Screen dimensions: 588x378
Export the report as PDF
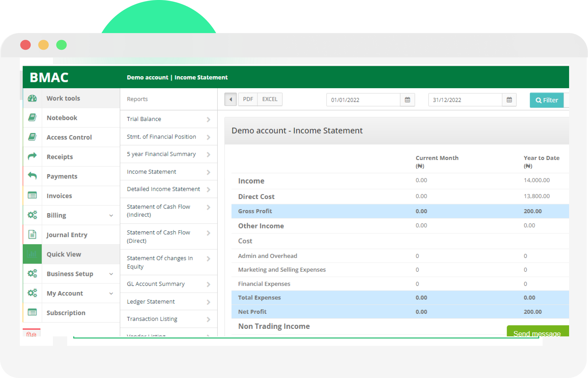point(248,99)
